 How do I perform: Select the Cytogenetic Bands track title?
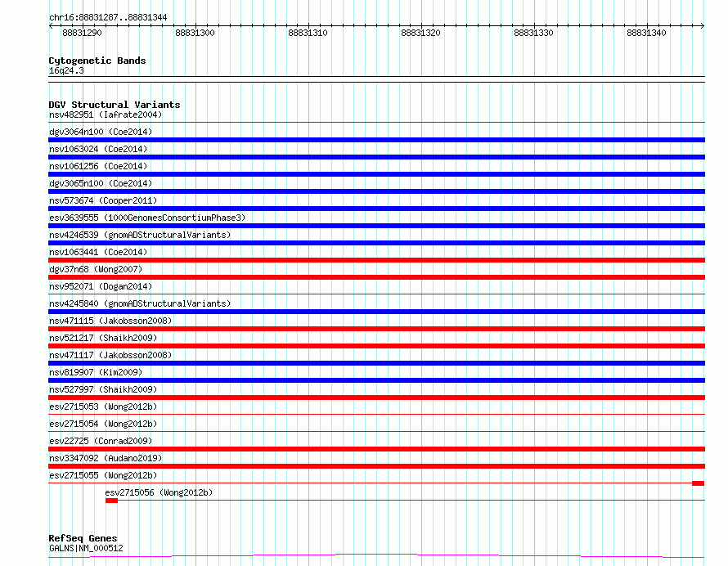pyautogui.click(x=97, y=61)
